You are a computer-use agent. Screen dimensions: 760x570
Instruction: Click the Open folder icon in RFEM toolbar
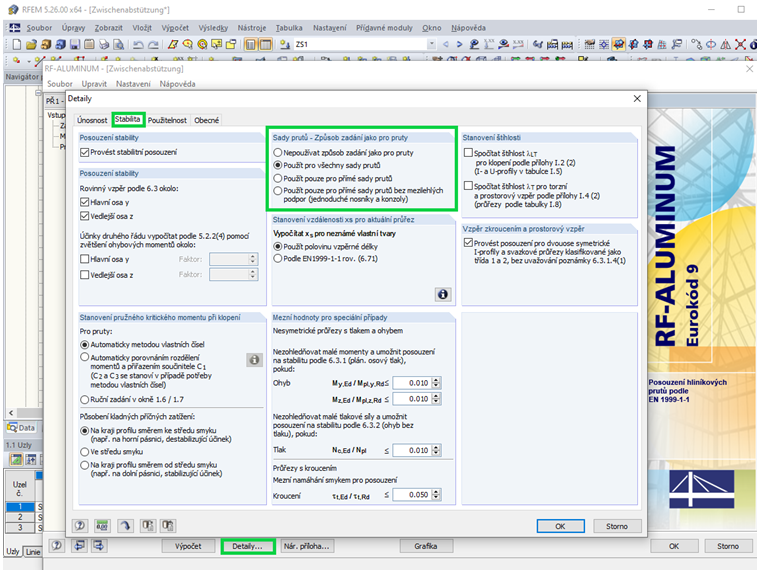pyautogui.click(x=31, y=45)
